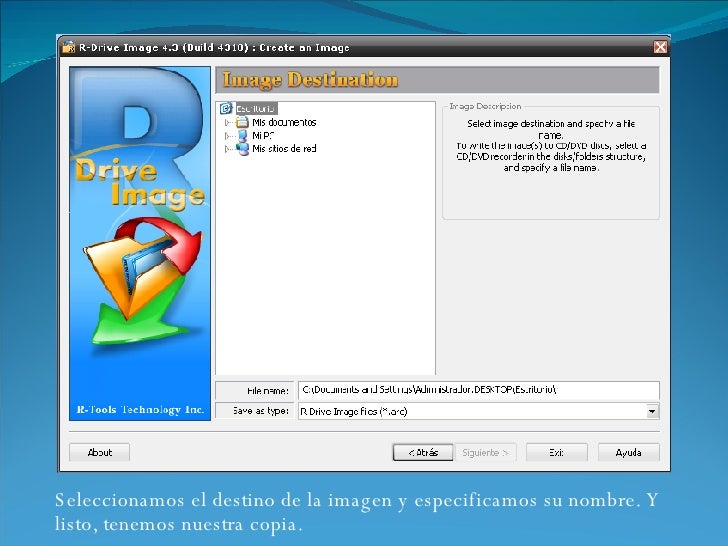Click the Mi PC computer icon
The height and width of the screenshot is (546, 728).
242,136
